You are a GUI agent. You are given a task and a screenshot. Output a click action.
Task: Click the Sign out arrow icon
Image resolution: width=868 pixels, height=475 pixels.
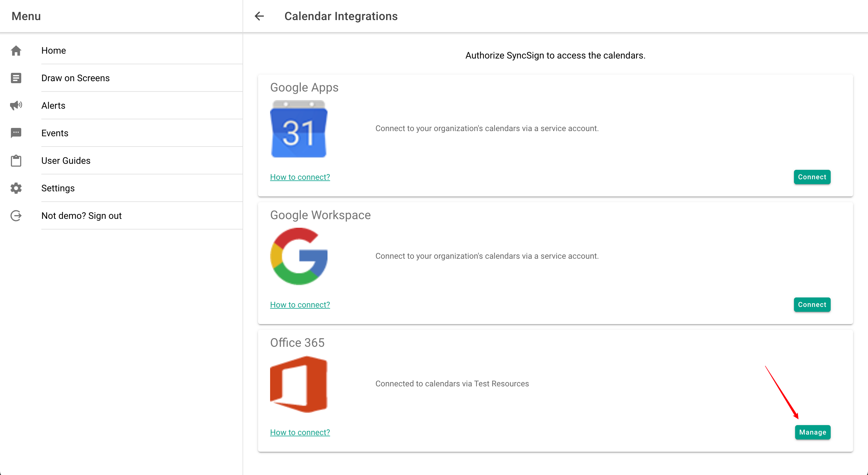(x=16, y=216)
